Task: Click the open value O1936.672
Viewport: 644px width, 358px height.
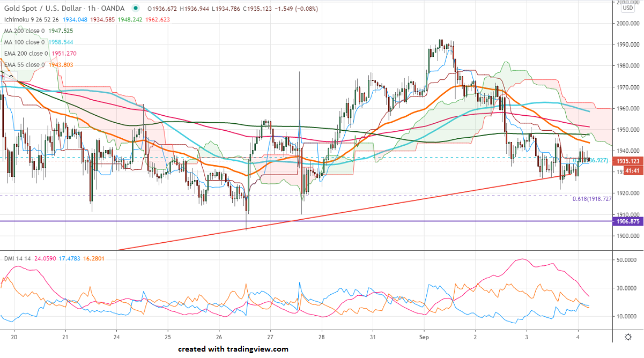Action: click(163, 9)
